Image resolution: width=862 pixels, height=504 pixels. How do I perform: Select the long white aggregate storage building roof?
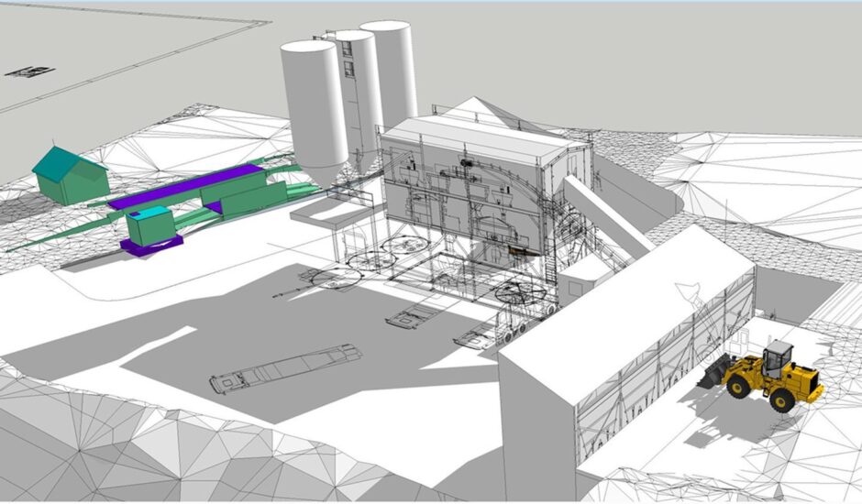(626, 313)
